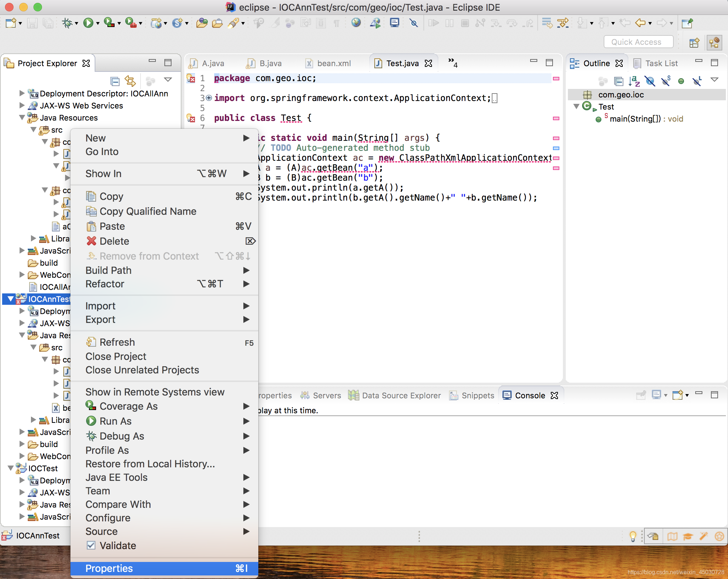
Task: Toggle Sort alphabetically icon in Outline
Action: point(634,81)
